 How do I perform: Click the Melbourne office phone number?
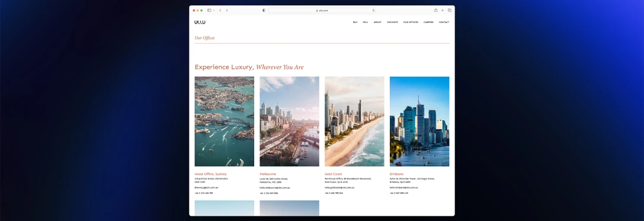pyautogui.click(x=269, y=193)
